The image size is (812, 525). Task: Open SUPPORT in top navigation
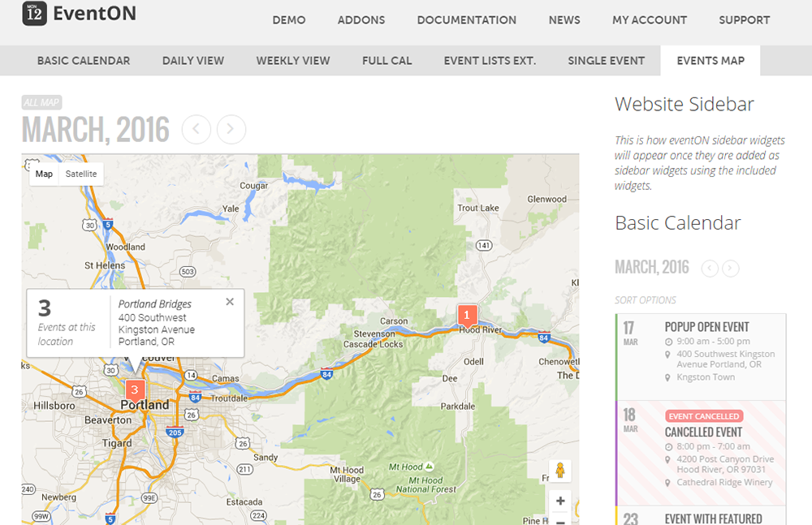(744, 20)
